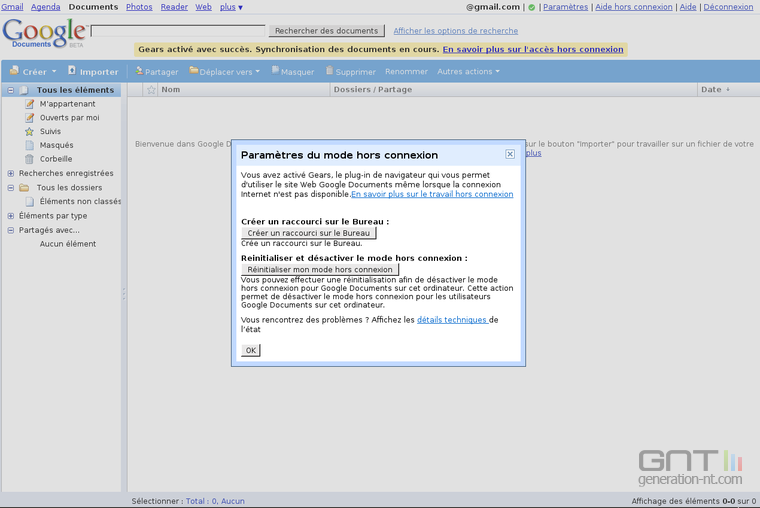This screenshot has width=760, height=508.
Task: Click Supprimer with trash icon
Action: [x=350, y=71]
